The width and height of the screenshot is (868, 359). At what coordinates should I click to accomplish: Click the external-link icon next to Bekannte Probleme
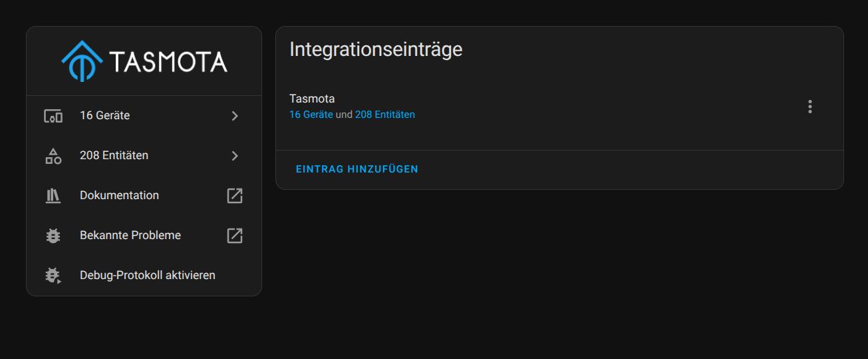[x=235, y=236]
